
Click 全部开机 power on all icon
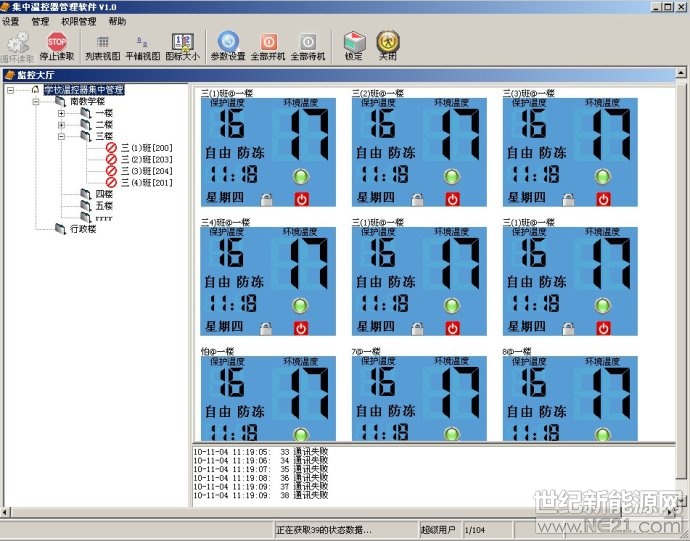pyautogui.click(x=268, y=42)
